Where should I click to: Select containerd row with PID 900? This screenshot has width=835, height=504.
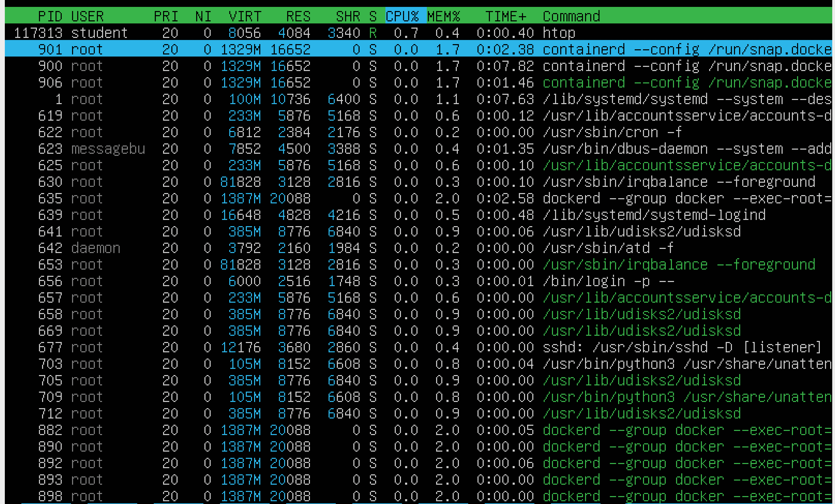[419, 66]
